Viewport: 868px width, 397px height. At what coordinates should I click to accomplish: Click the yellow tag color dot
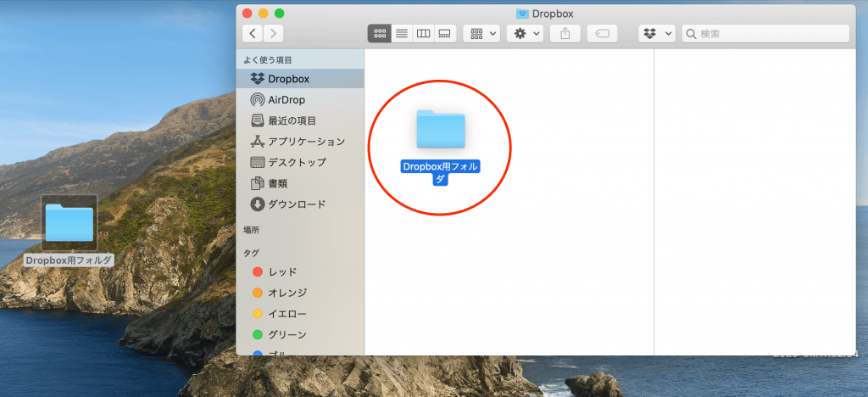pos(258,313)
